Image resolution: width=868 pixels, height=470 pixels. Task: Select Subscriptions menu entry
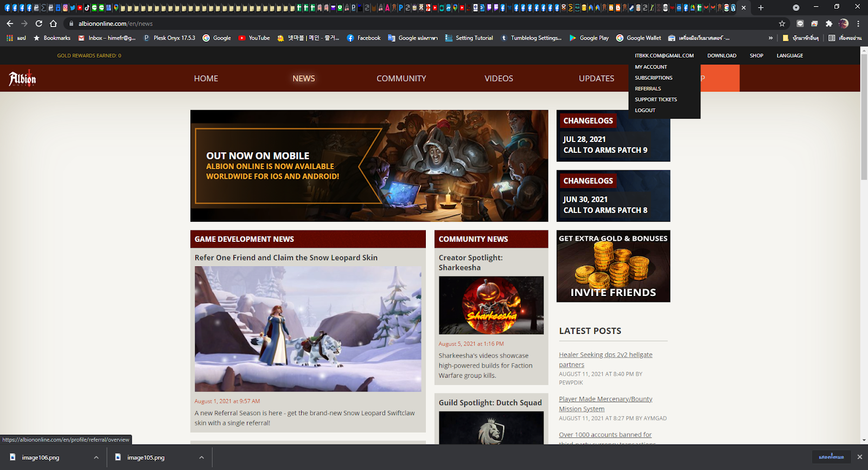[x=654, y=78]
